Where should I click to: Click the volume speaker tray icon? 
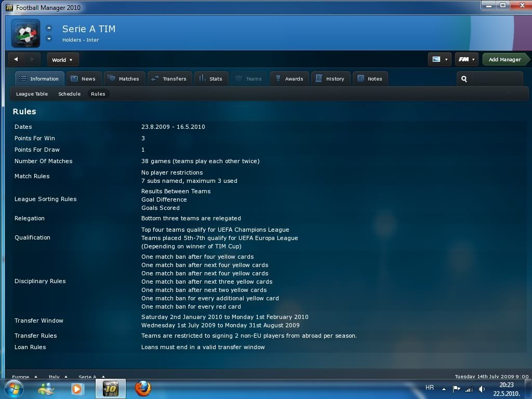(482, 389)
